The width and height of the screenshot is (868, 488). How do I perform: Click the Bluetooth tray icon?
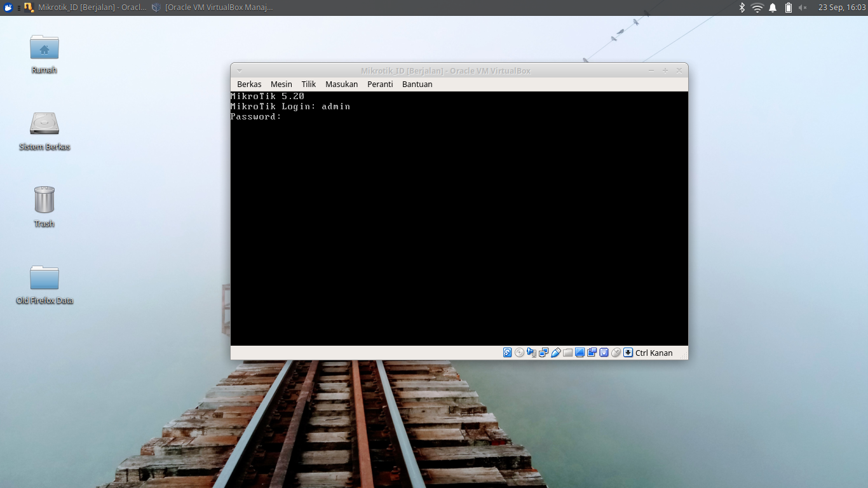click(742, 8)
